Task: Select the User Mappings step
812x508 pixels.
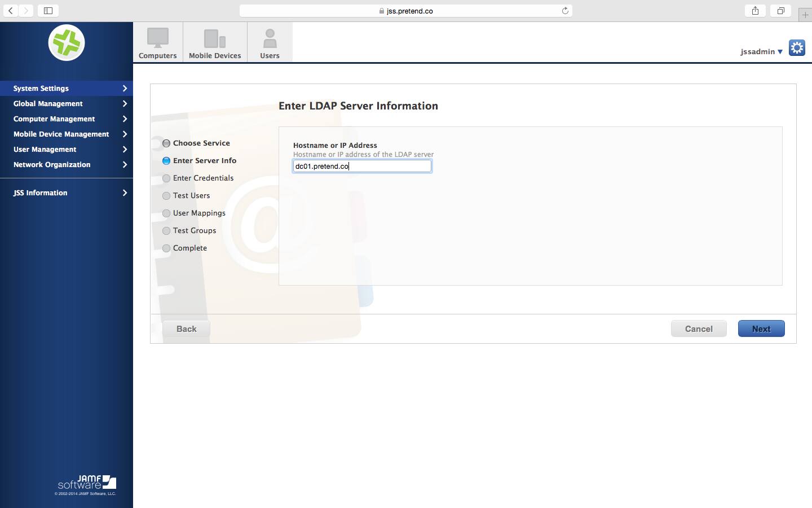Action: coord(194,213)
